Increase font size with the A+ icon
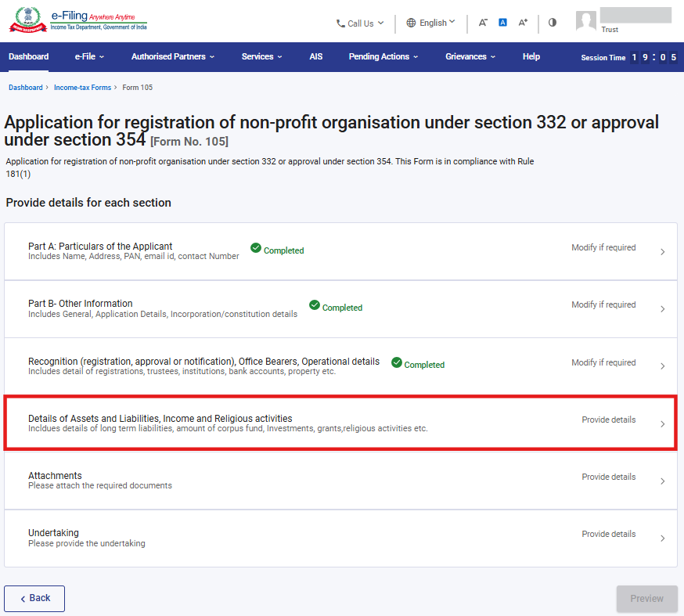 pyautogui.click(x=523, y=23)
